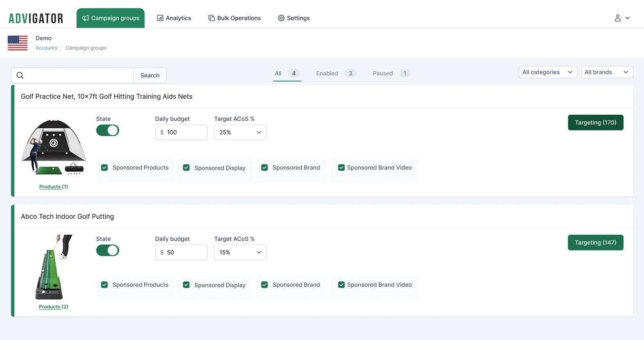Click the search magnifier icon

20,75
